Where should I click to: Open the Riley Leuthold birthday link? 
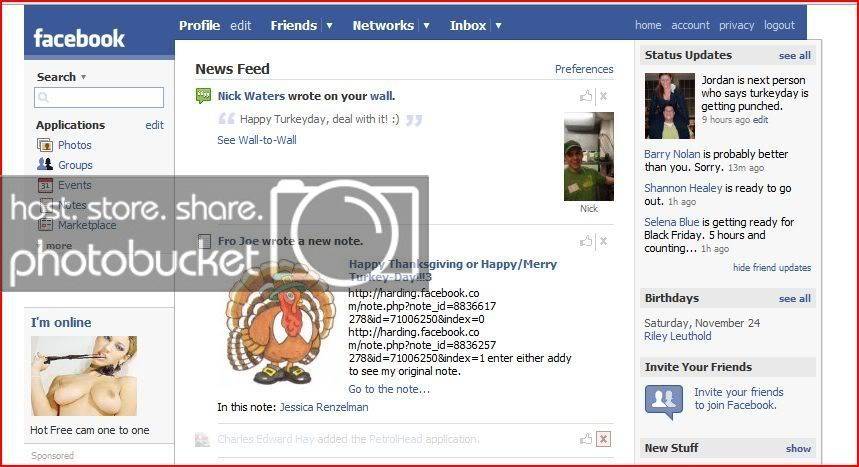pos(678,336)
